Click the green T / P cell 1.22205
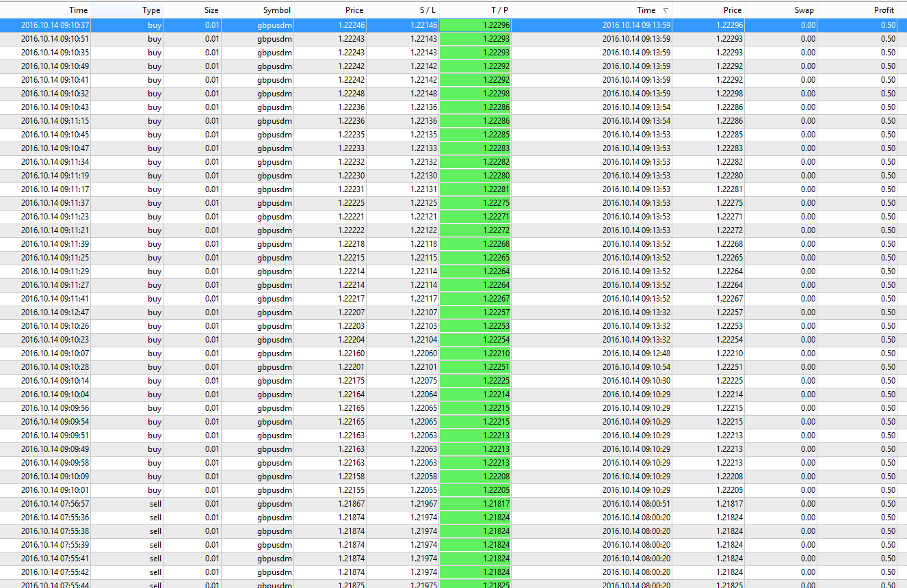 point(475,490)
